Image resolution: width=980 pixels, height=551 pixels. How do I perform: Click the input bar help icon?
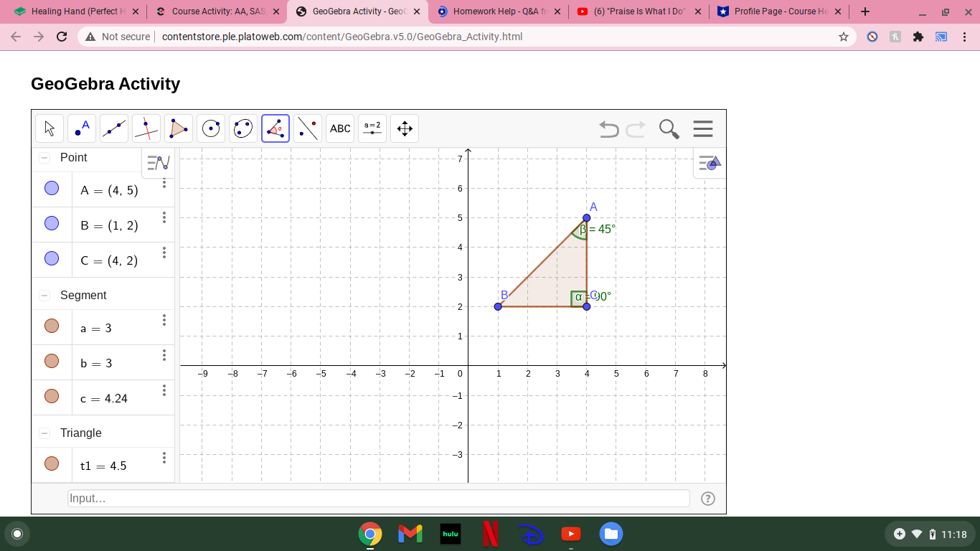click(708, 499)
